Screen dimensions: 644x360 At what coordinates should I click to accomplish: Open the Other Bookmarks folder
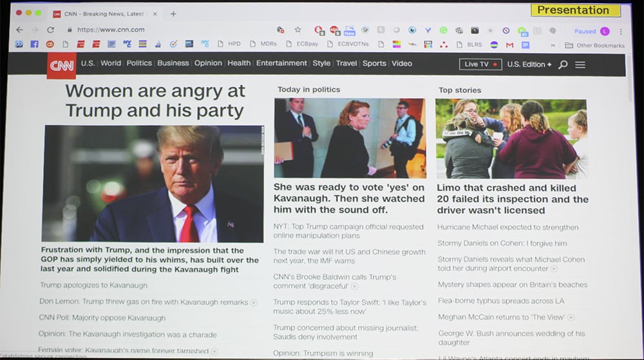click(x=594, y=46)
